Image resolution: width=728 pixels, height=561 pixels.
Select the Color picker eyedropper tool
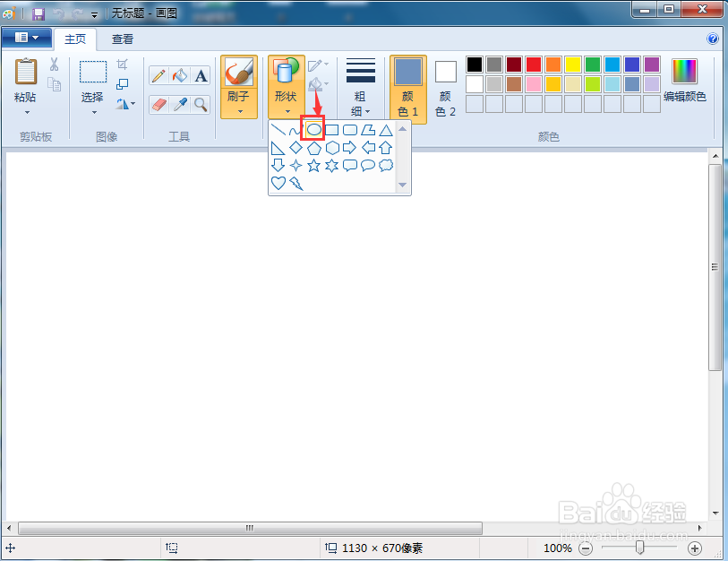click(180, 105)
